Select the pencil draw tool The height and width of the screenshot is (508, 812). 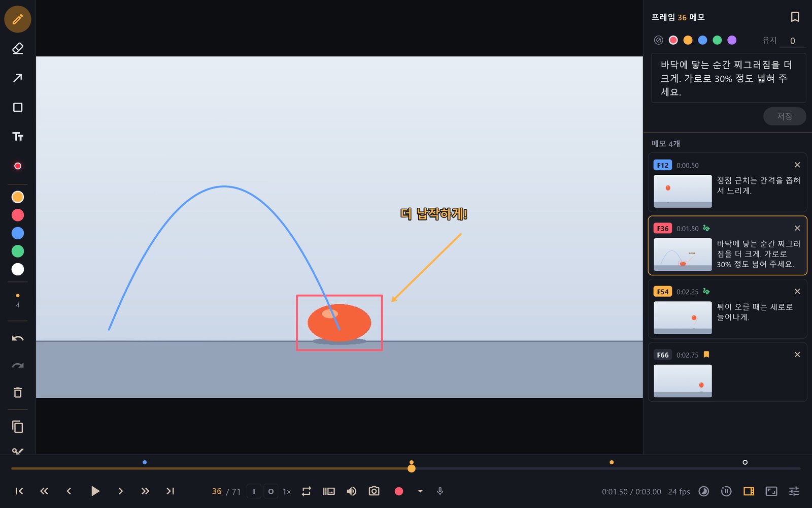tap(18, 19)
